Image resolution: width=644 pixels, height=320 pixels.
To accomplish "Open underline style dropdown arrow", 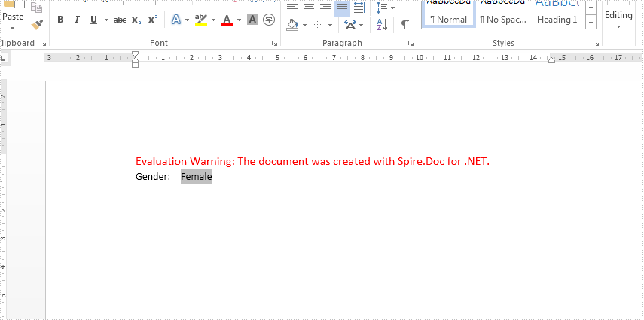I will point(106,20).
